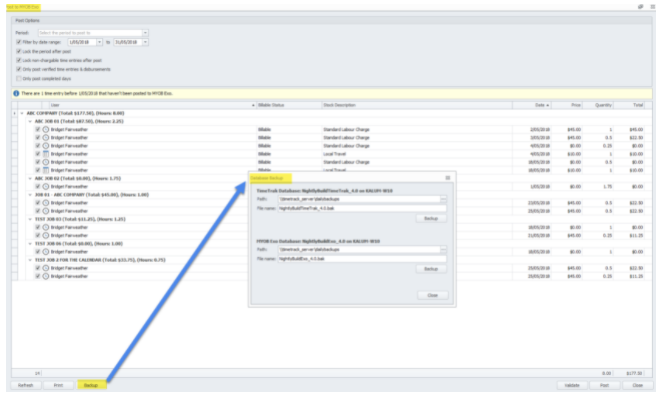Open the main window's top-right menu icon
Image resolution: width=664 pixels, height=399 pixels.
tap(653, 6)
